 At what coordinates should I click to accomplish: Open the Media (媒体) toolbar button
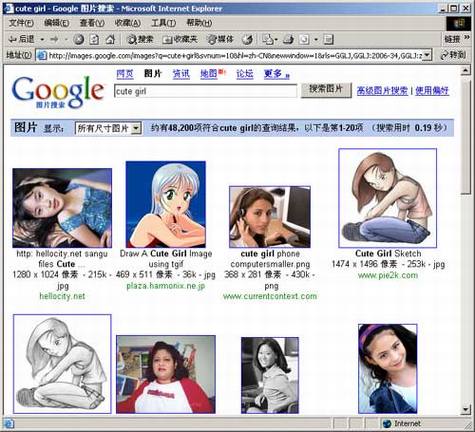220,40
